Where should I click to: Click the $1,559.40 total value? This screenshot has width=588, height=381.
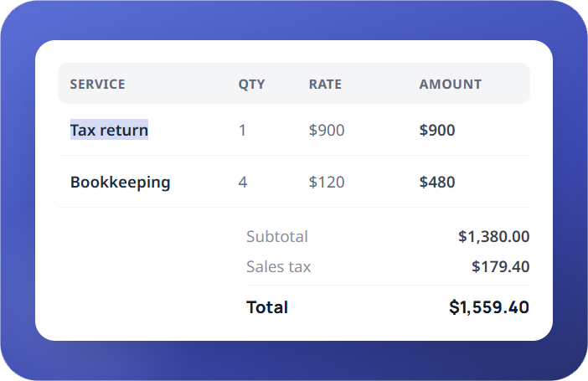pyautogui.click(x=489, y=307)
